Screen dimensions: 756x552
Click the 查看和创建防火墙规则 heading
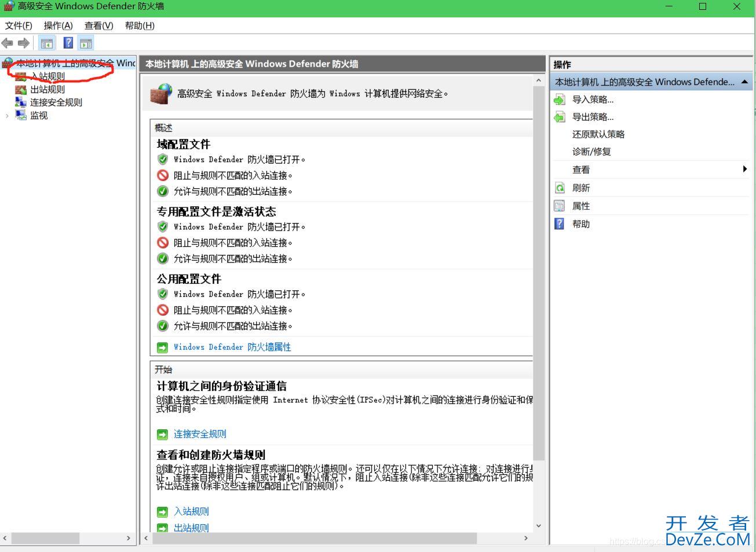click(x=211, y=455)
